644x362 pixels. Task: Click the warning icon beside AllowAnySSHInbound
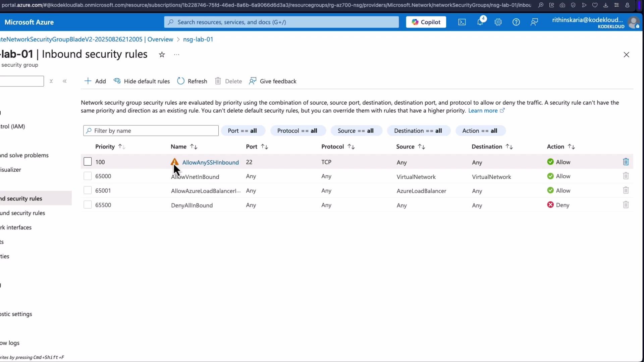tap(174, 162)
